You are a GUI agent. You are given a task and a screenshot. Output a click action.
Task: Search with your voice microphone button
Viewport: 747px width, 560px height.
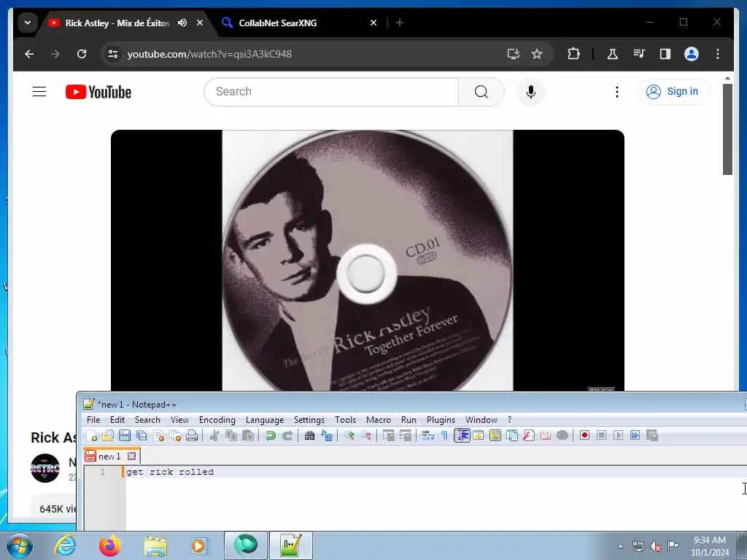click(531, 91)
